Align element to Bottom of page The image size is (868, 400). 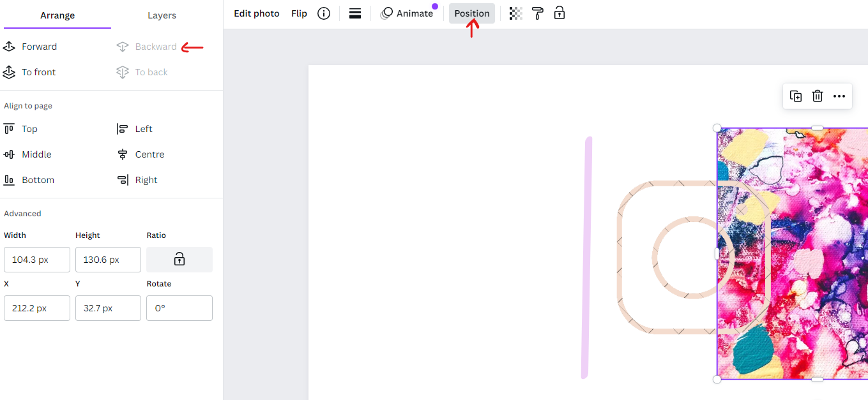[x=29, y=180]
